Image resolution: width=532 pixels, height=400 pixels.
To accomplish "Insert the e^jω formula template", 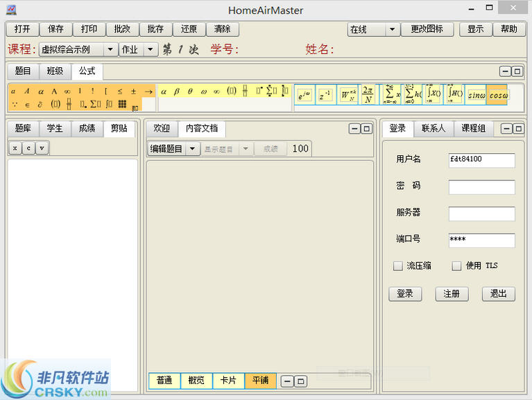I will [304, 95].
